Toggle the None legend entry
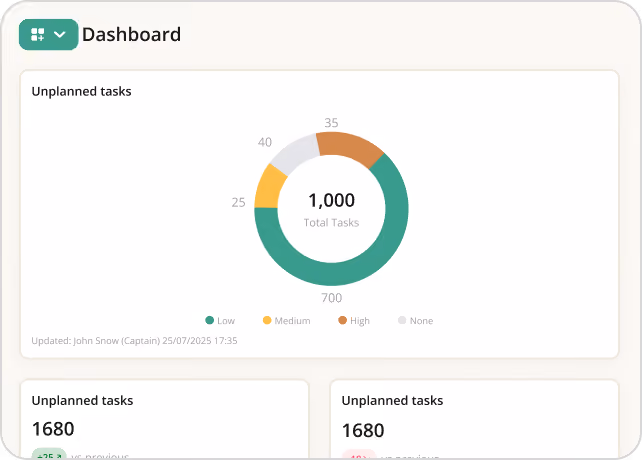This screenshot has height=460, width=642. point(416,320)
